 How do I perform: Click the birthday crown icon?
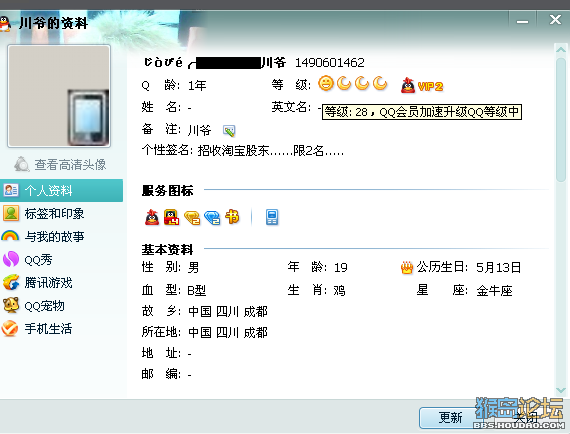click(407, 268)
